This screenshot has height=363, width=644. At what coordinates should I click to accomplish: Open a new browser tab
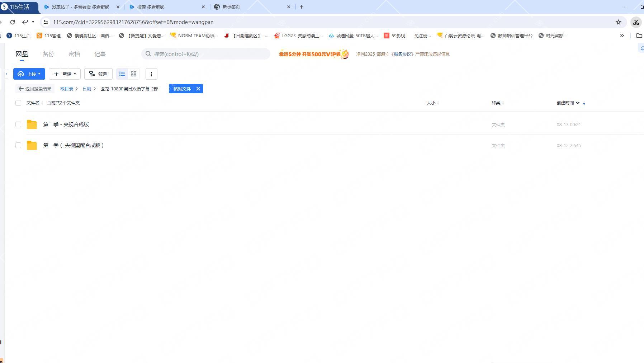(x=302, y=7)
